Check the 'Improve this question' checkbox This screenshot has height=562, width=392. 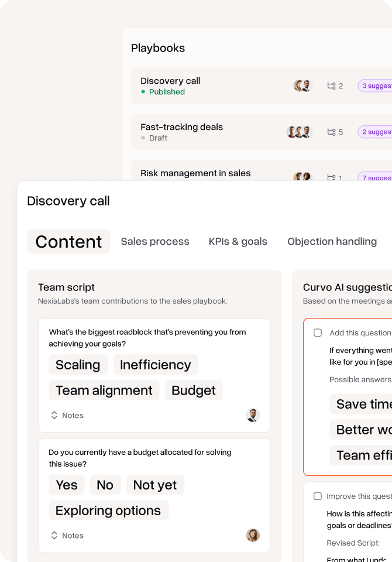(x=318, y=496)
